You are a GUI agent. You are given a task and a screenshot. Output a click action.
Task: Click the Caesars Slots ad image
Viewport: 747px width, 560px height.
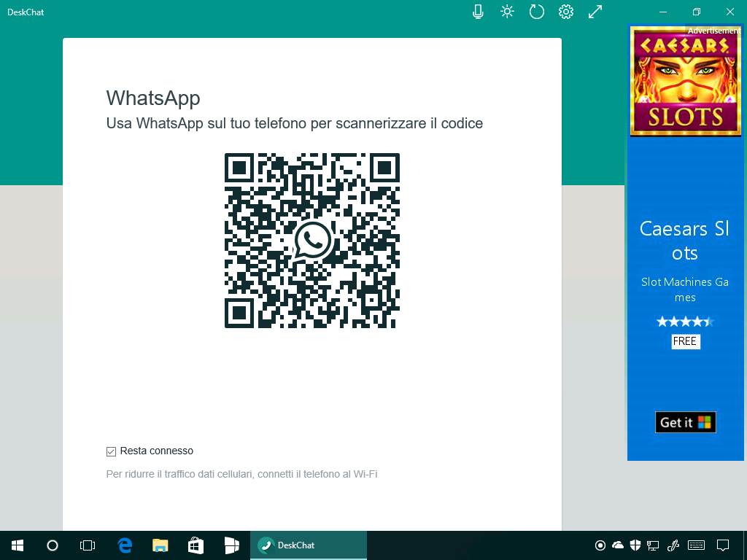pos(685,82)
